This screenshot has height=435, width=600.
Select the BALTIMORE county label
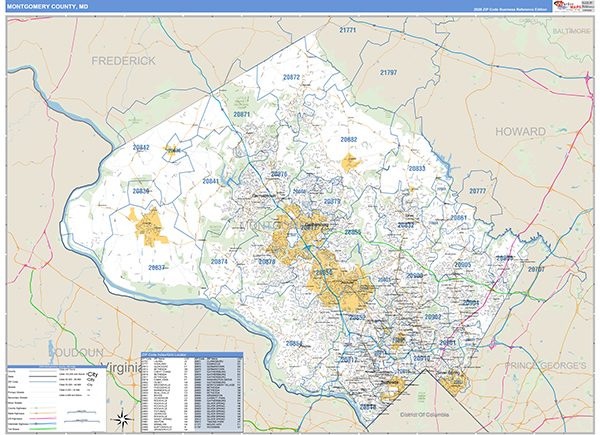tap(571, 31)
